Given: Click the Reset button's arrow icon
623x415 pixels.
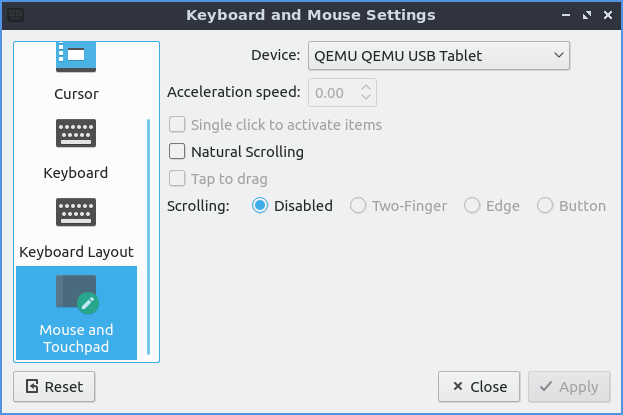Looking at the screenshot, I should coord(32,386).
